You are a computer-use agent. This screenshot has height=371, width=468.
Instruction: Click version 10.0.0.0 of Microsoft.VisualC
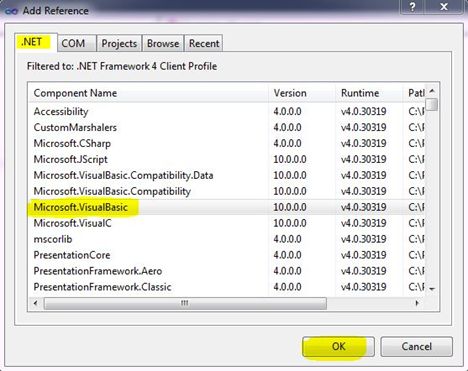290,223
